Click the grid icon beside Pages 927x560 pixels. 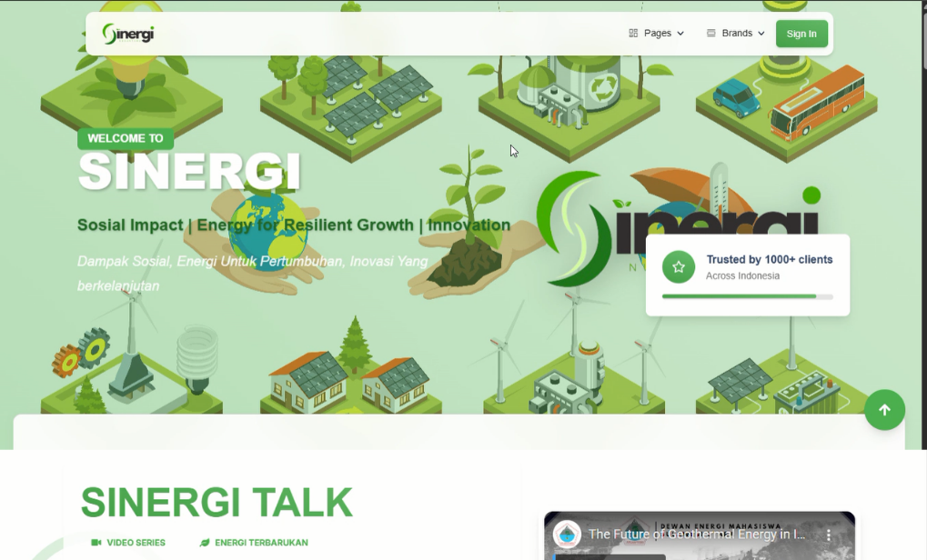coord(633,33)
